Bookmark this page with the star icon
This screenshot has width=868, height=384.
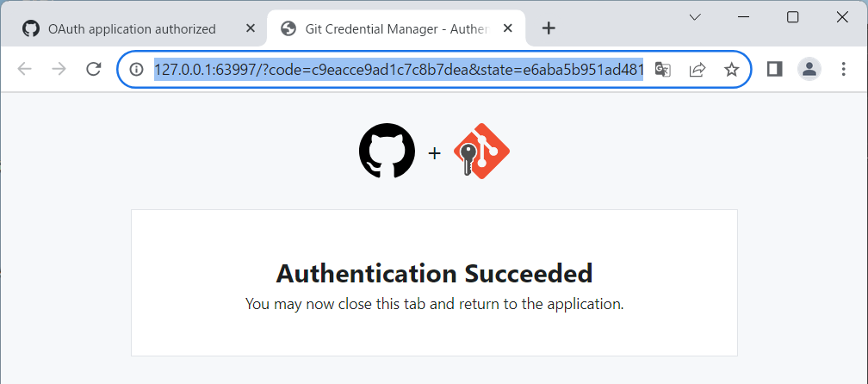tap(732, 70)
